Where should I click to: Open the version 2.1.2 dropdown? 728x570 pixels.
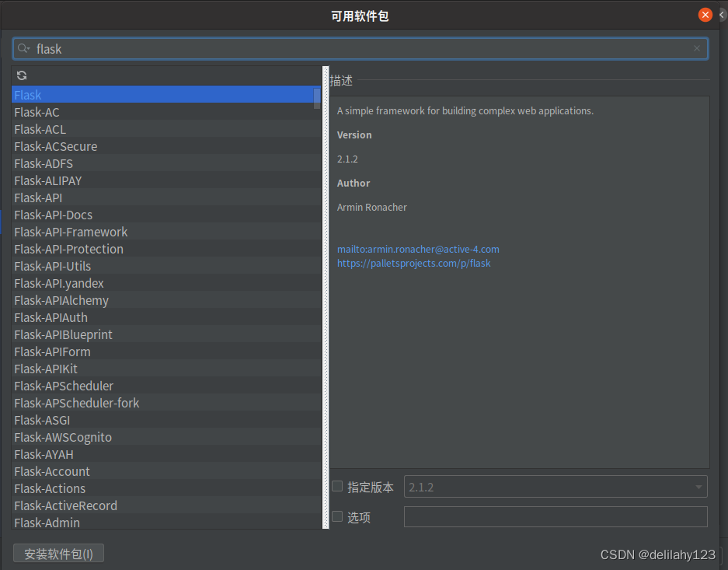(556, 487)
